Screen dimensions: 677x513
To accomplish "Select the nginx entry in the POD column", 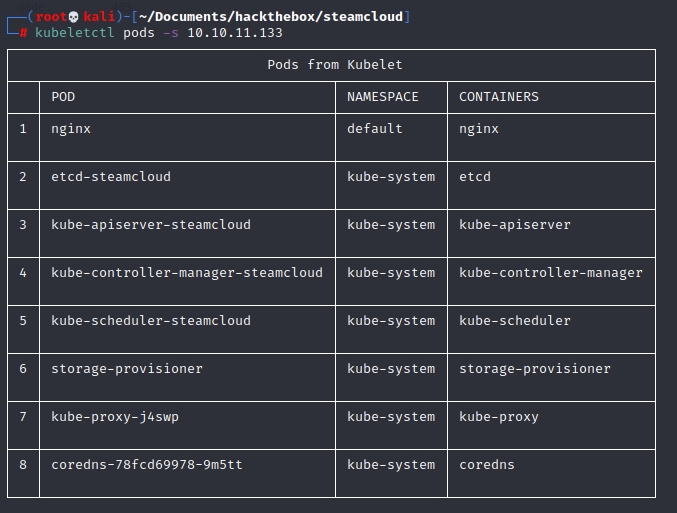I will [71, 129].
